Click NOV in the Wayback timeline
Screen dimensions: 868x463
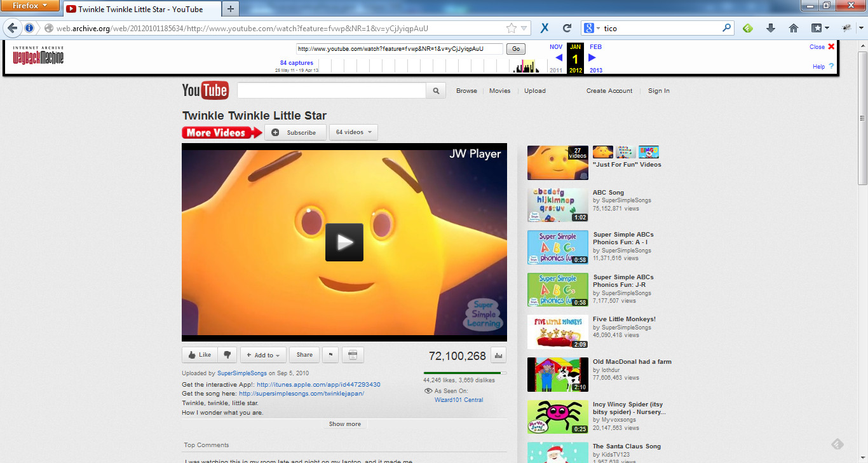(556, 47)
